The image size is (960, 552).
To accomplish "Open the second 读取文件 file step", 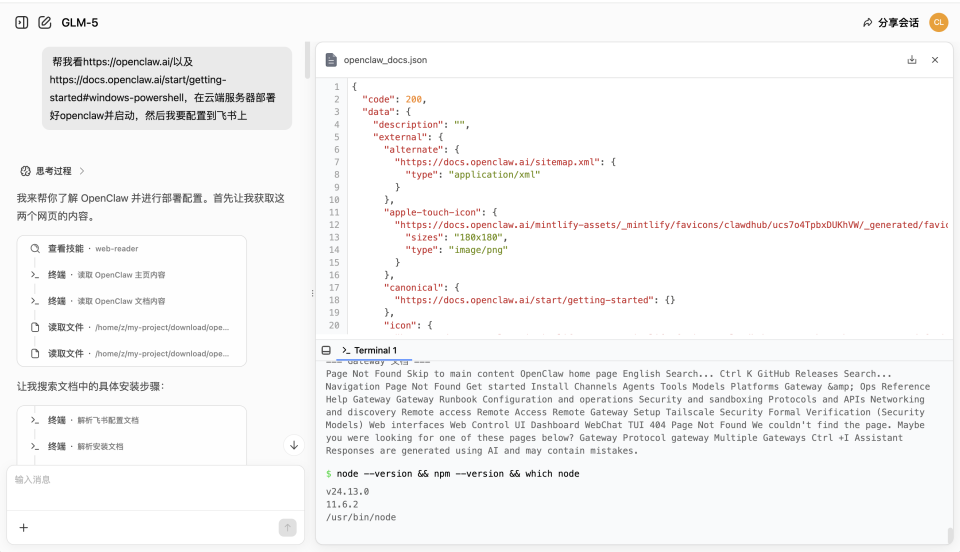I will pos(130,354).
